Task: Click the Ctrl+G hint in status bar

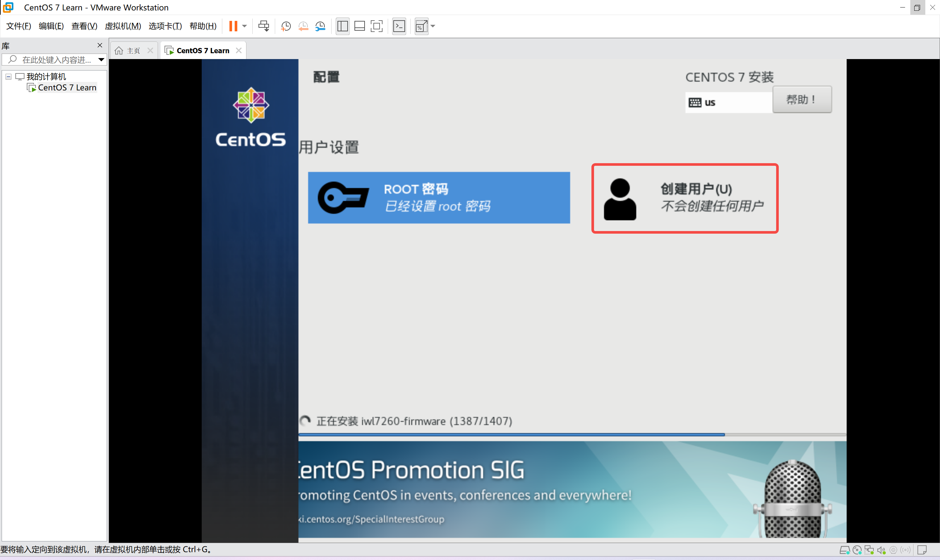Action: pyautogui.click(x=196, y=550)
